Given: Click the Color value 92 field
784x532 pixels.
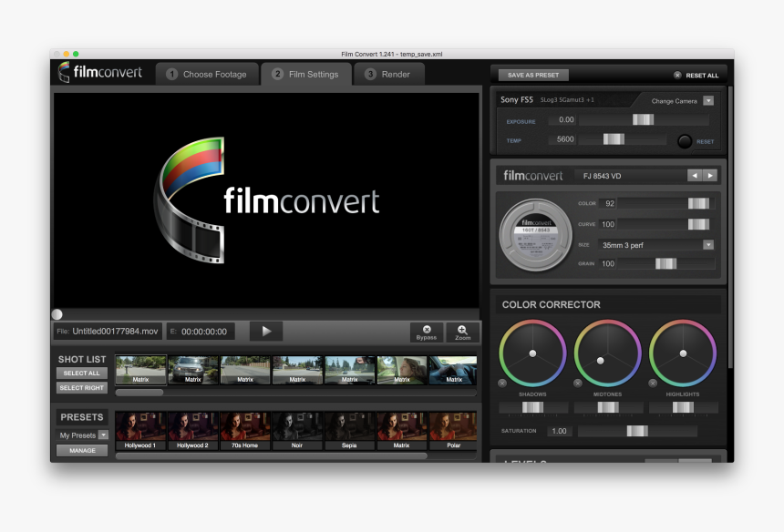Looking at the screenshot, I should click(x=607, y=203).
